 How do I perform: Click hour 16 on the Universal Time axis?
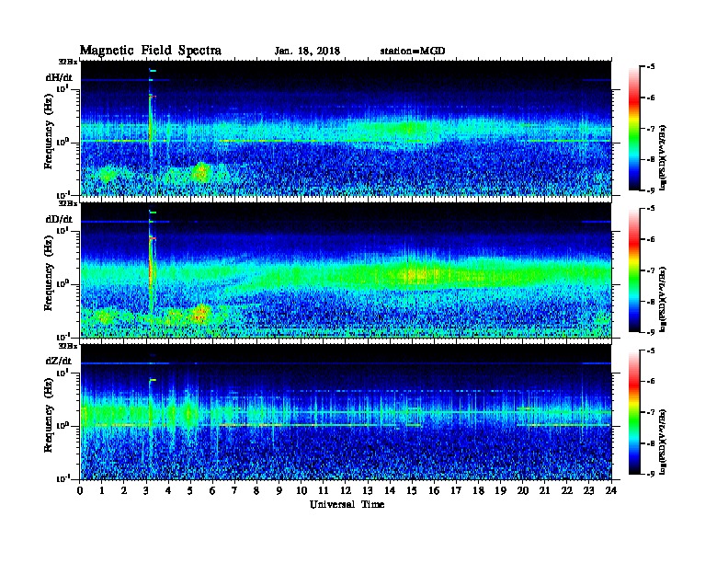pyautogui.click(x=434, y=490)
